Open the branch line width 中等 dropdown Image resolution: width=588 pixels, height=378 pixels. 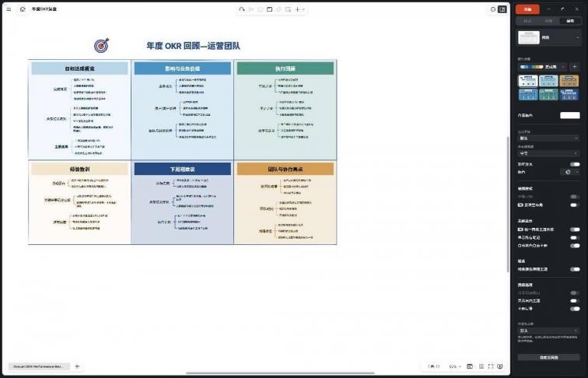[548, 153]
